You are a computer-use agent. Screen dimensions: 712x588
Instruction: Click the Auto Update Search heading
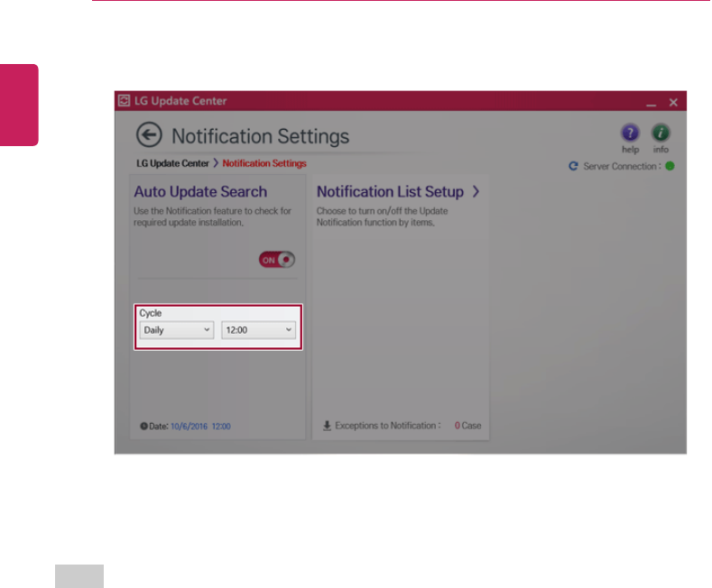[200, 191]
